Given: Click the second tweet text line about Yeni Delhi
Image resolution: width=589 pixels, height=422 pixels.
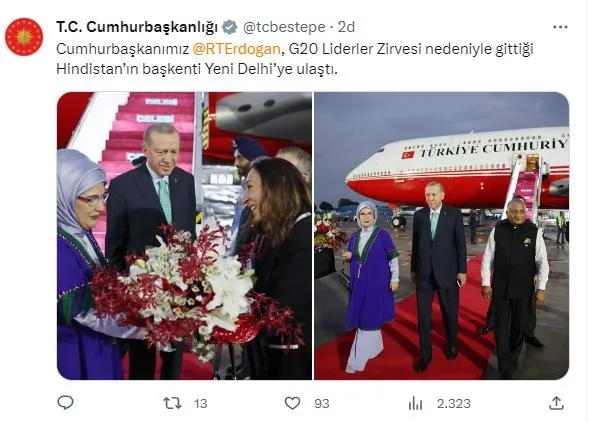Looking at the screenshot, I should pos(197,69).
